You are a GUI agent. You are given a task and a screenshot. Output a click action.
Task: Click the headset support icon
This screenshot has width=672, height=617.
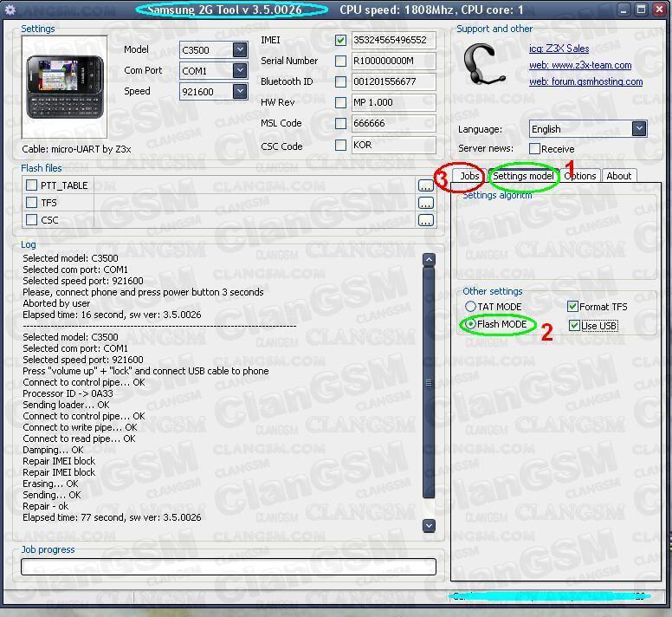487,62
